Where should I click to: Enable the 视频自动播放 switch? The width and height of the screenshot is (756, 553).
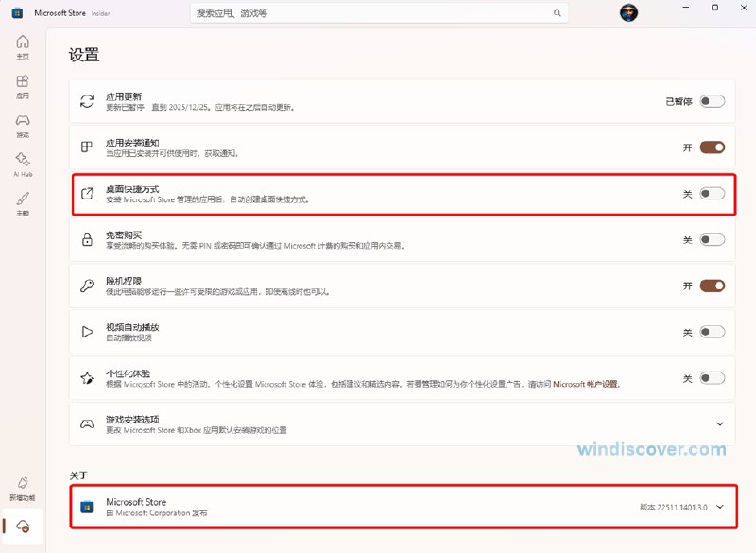coord(713,332)
